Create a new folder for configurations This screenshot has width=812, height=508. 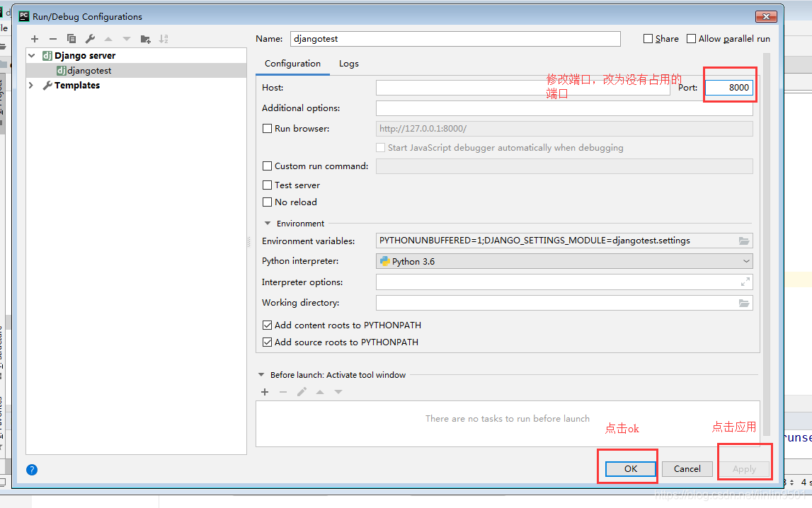[x=144, y=39]
